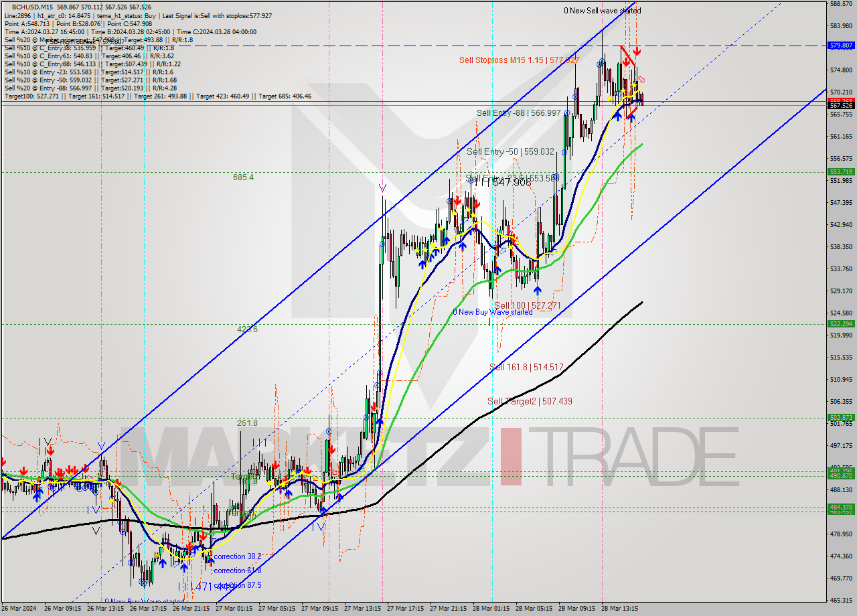Click the 553.719 green price tag
This screenshot has width=857, height=616.
tap(841, 172)
